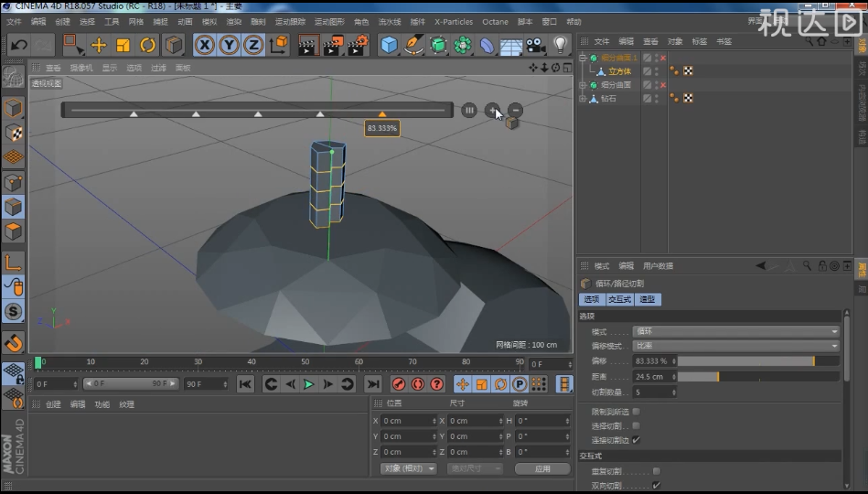Open the 文件 menu in menu bar
Viewport: 868px width, 494px height.
[14, 22]
